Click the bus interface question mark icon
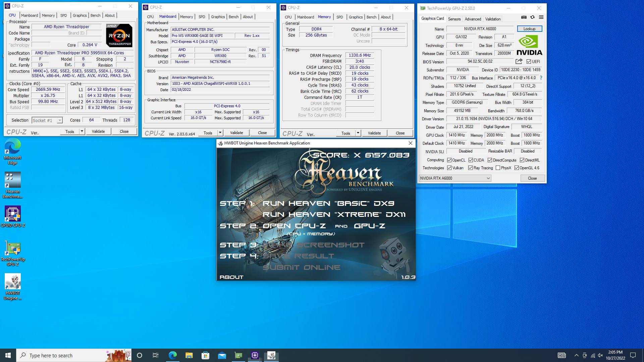Viewport: 644px width, 362px height. click(x=541, y=78)
